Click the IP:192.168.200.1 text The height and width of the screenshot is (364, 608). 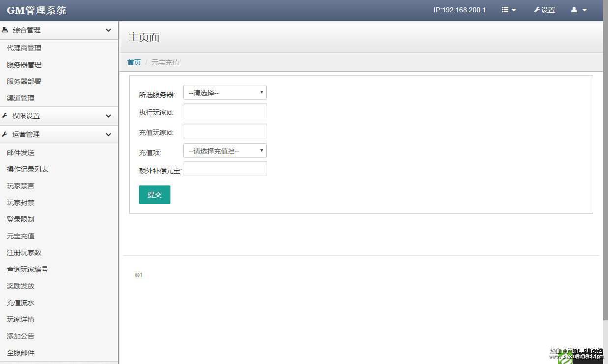pyautogui.click(x=460, y=10)
